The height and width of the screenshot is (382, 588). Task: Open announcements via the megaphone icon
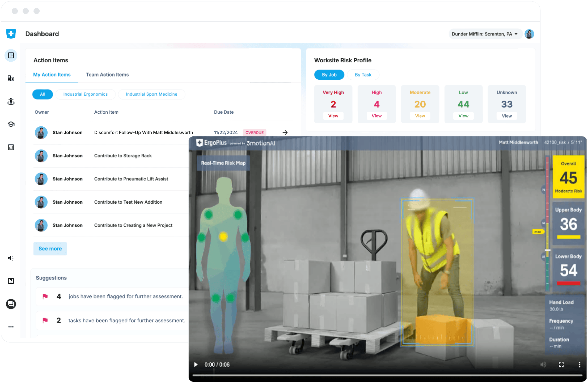11,258
